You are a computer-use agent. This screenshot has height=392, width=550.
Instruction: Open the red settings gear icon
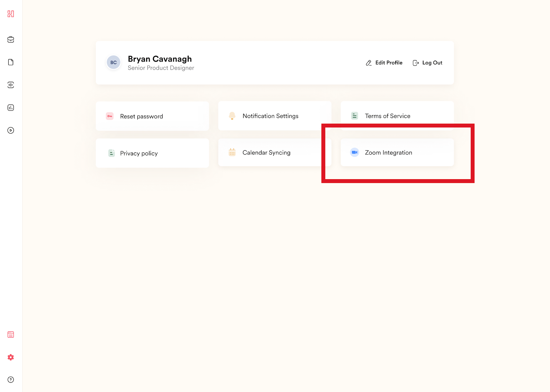pos(11,357)
